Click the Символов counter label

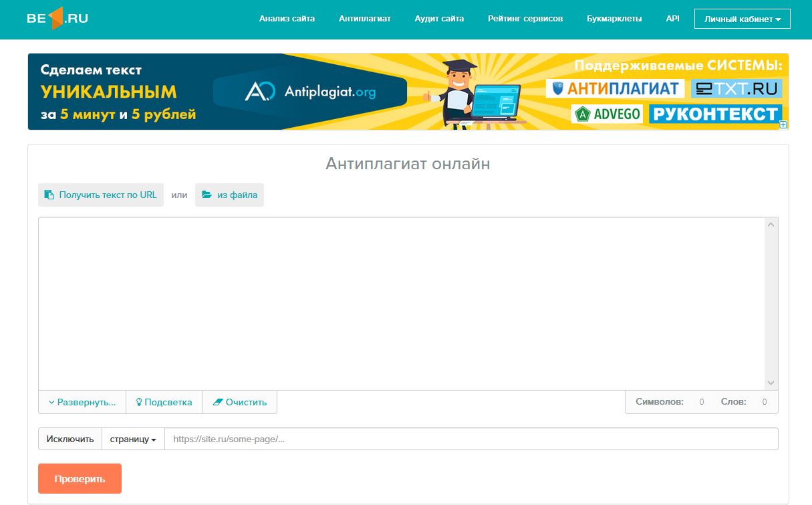[x=660, y=402]
